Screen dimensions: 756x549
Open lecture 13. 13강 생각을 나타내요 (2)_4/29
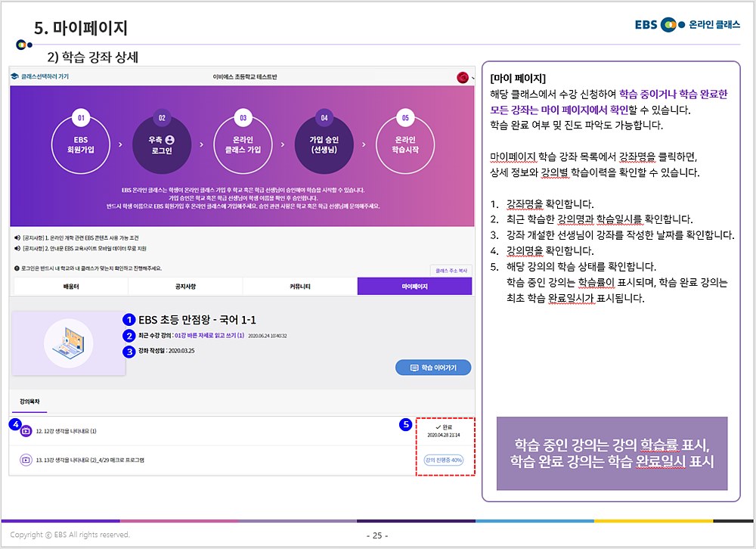tap(90, 460)
